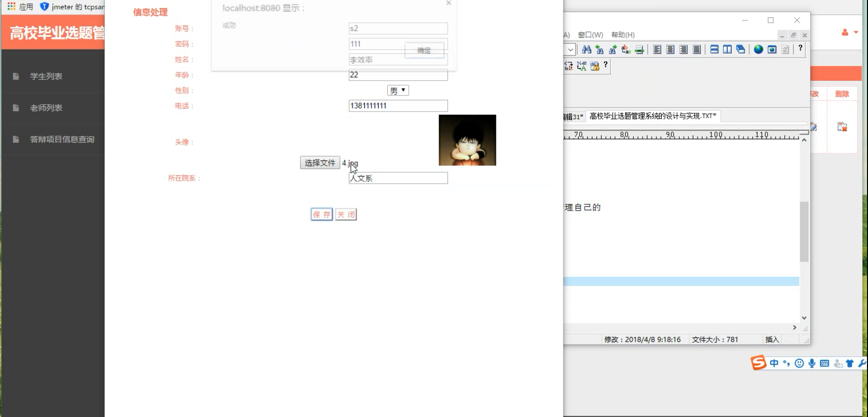Apply left alignment in the editor
Viewport: 868px width, 417px height.
[x=657, y=49]
